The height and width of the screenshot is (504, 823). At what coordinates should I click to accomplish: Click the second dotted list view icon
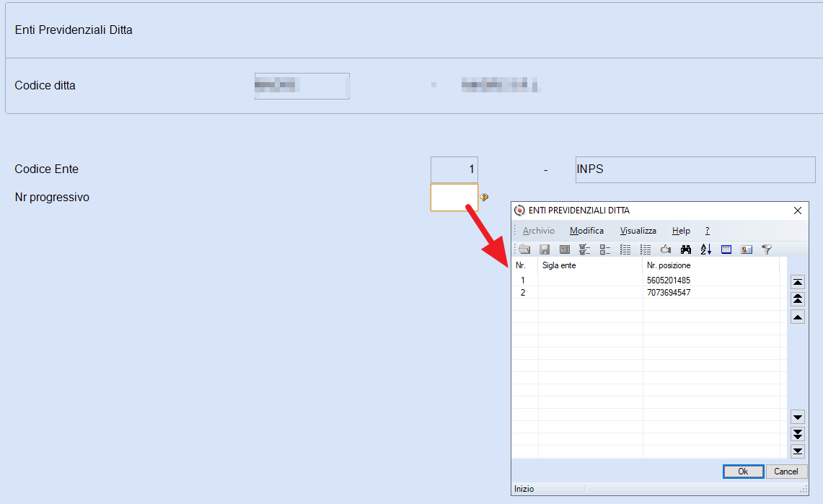point(646,249)
